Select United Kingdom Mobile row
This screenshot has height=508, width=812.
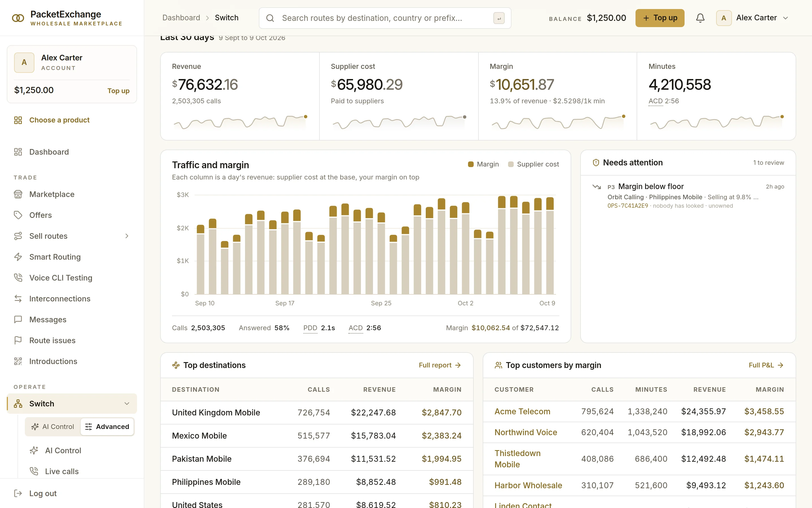317,413
